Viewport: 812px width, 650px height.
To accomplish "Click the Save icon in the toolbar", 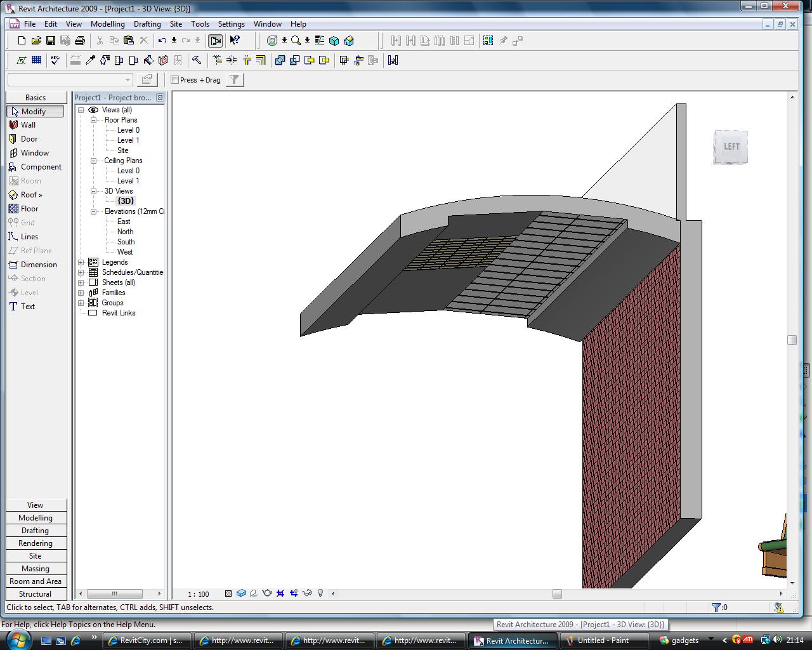I will [51, 41].
